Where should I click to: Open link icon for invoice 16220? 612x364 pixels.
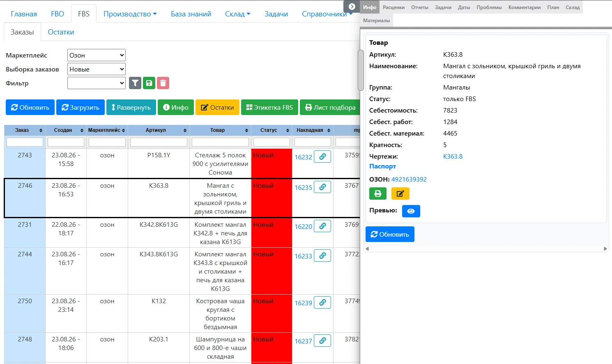click(322, 226)
